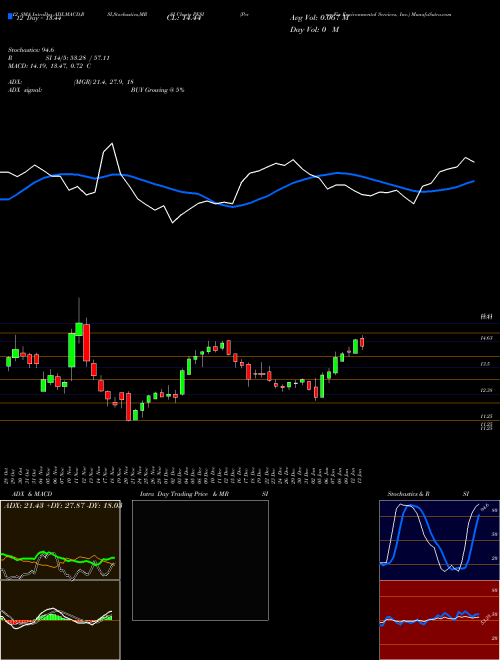Viewport: 500px width, 660px height.
Task: Click the 'Avg Vol: 0.067 M' label
Action: [x=318, y=18]
